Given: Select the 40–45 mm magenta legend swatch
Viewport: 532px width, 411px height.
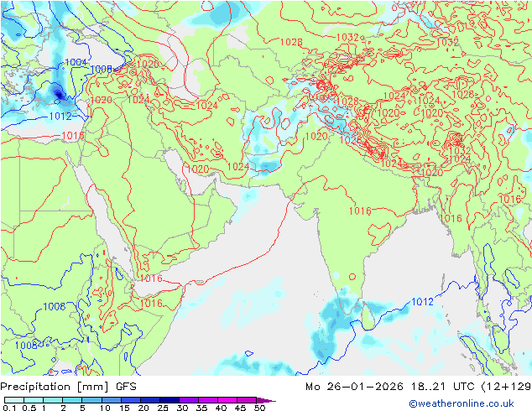Looking at the screenshot, I should (x=227, y=400).
